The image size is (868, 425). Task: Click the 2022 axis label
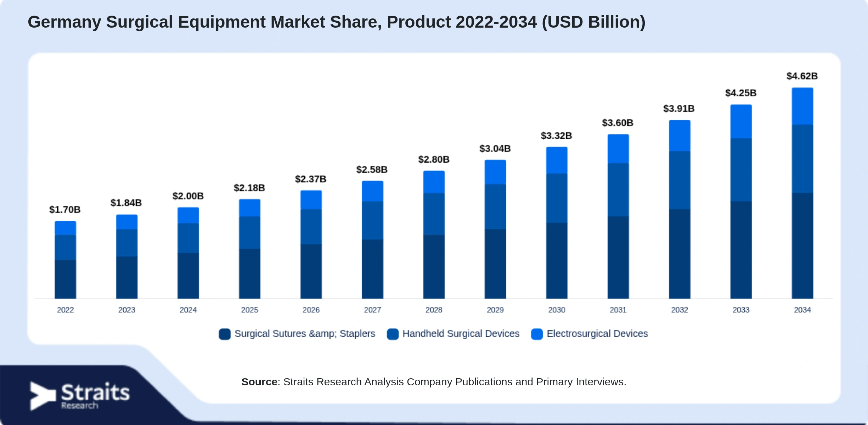point(66,310)
